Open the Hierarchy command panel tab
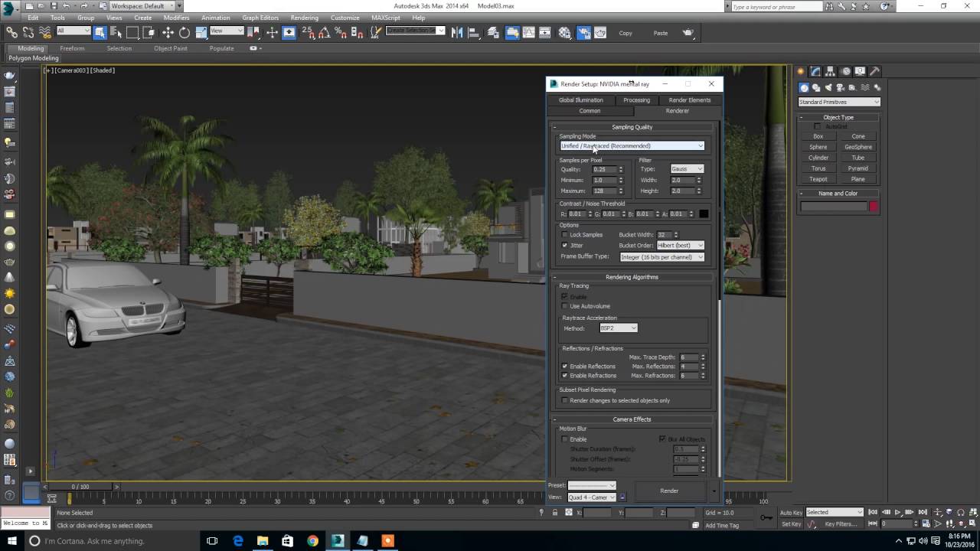Image resolution: width=980 pixels, height=551 pixels. pyautogui.click(x=831, y=71)
